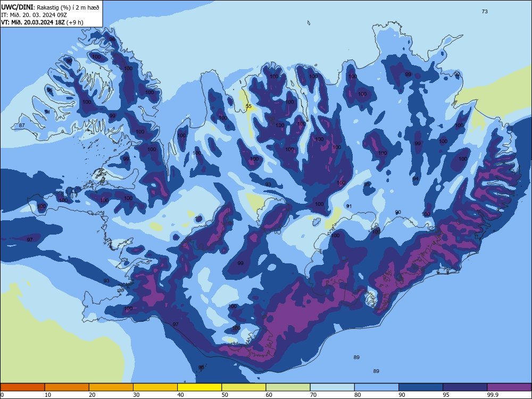Viewport: 532px width, 399px height.
Task: Click the pale blue 70–80 legend swatch
Action: tap(332, 387)
